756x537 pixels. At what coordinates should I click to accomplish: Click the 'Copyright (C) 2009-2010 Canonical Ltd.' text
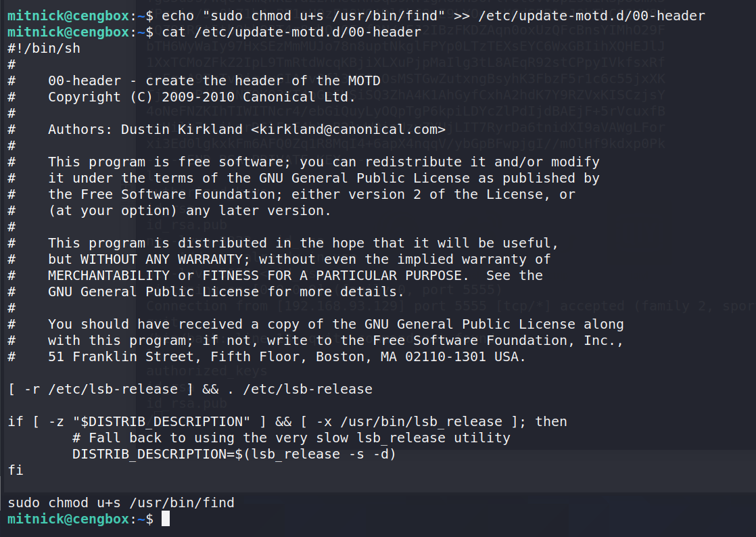(202, 97)
